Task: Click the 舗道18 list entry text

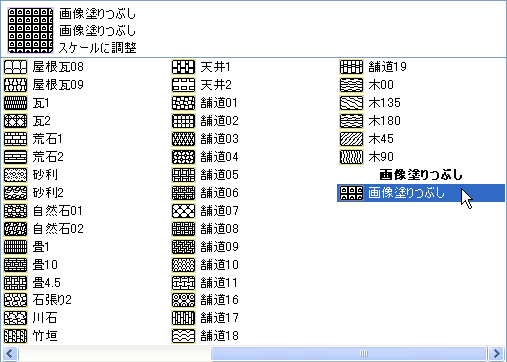Action: 219,336
